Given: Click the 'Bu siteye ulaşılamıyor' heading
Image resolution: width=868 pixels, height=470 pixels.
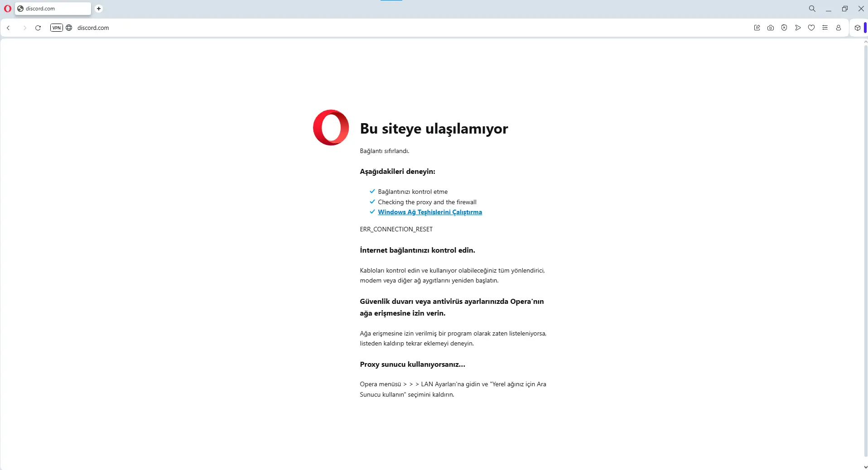Looking at the screenshot, I should coord(434,129).
